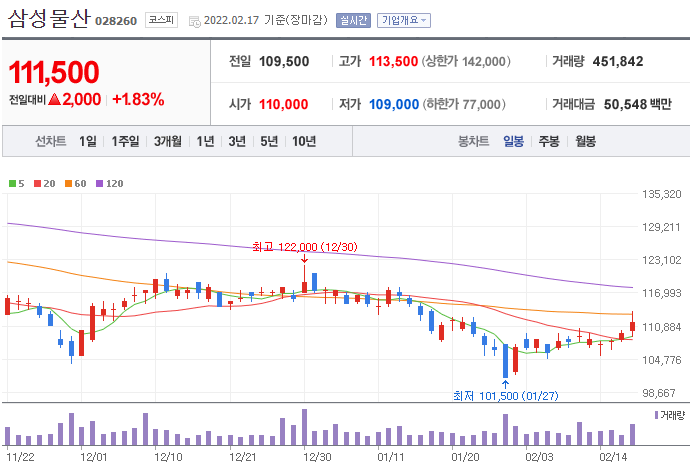This screenshot has height=467, width=690.
Task: Click the red up-triangle next to 2,000
Action: click(55, 99)
